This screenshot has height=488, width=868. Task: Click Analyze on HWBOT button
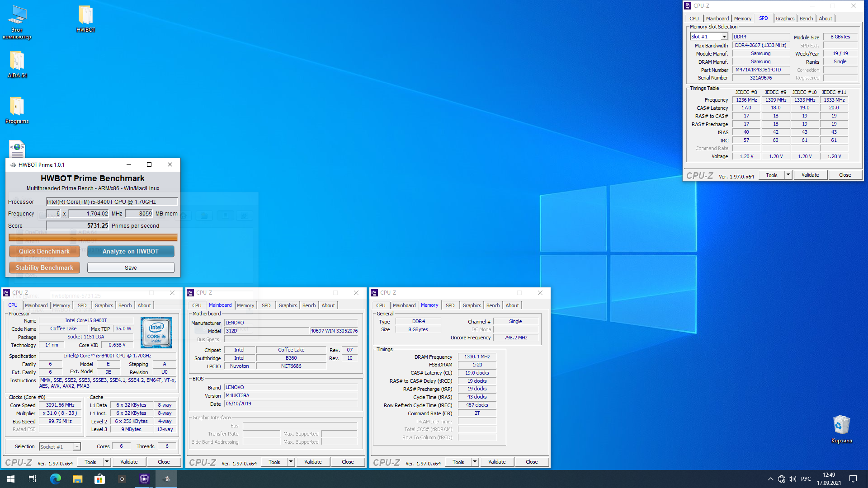pyautogui.click(x=131, y=251)
